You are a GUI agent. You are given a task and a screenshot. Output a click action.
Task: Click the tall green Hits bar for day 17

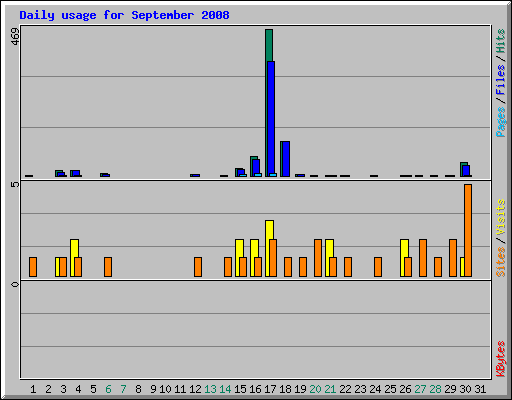tap(269, 45)
